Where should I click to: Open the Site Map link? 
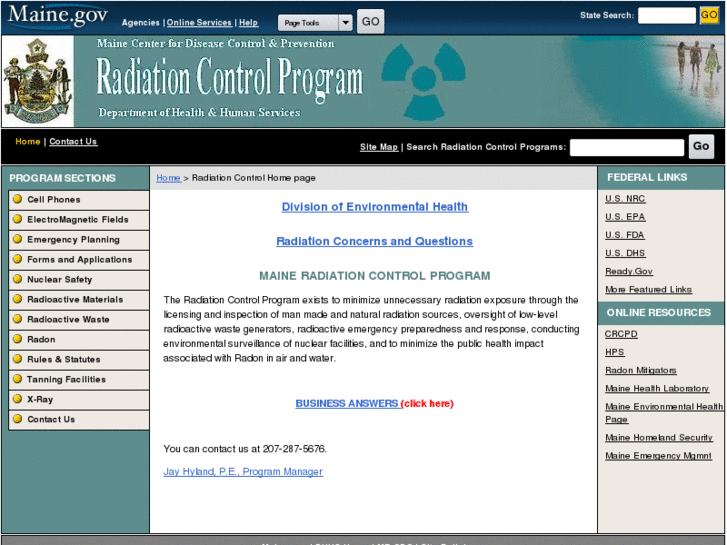pos(379,147)
